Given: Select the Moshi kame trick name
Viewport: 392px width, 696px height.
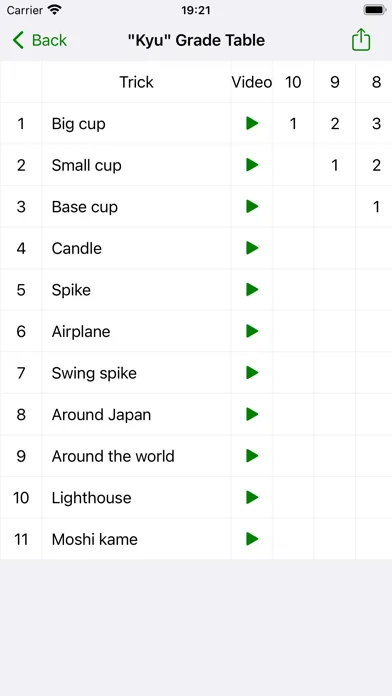Looking at the screenshot, I should [95, 539].
